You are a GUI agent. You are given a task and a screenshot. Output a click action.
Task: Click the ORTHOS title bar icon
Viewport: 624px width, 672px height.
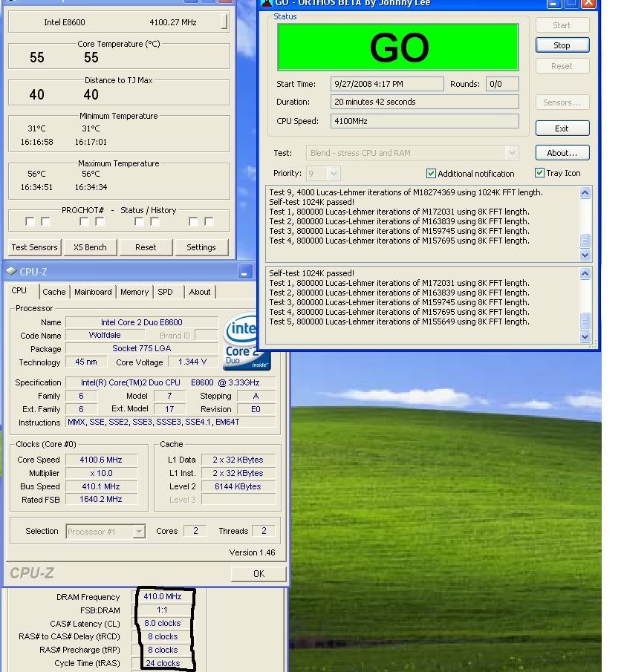point(267,4)
